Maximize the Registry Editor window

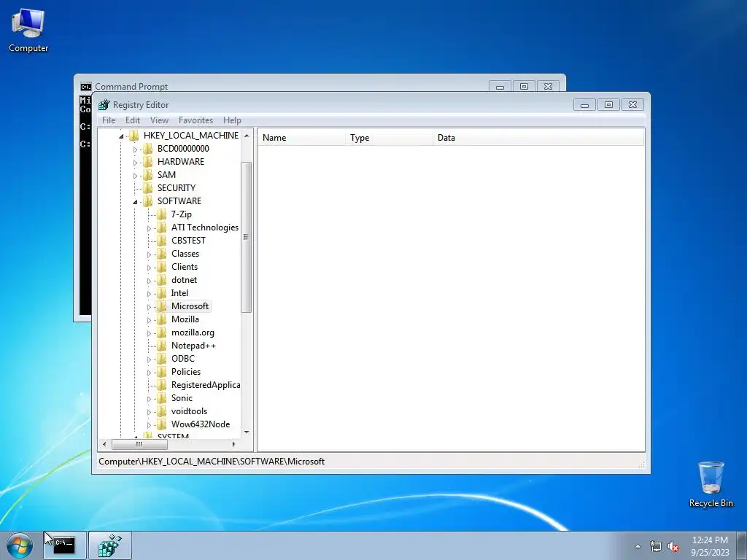pyautogui.click(x=609, y=104)
